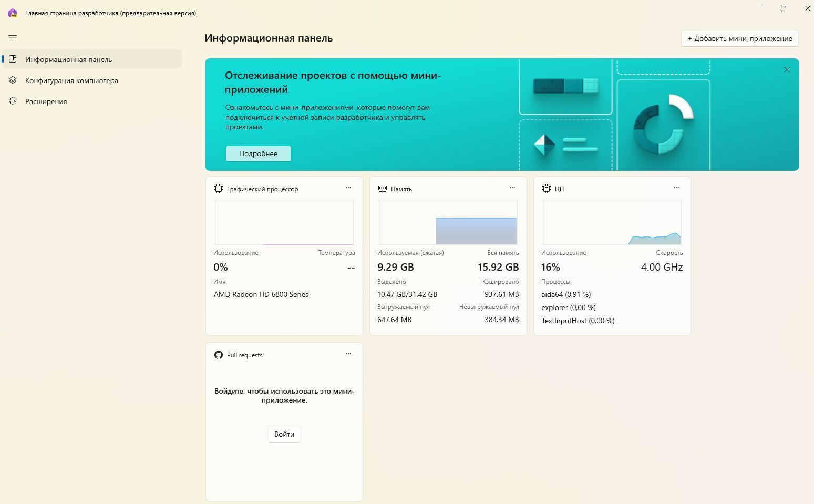Viewport: 814px width, 504px height.
Task: Toggle the hamburger navigation menu
Action: click(13, 38)
